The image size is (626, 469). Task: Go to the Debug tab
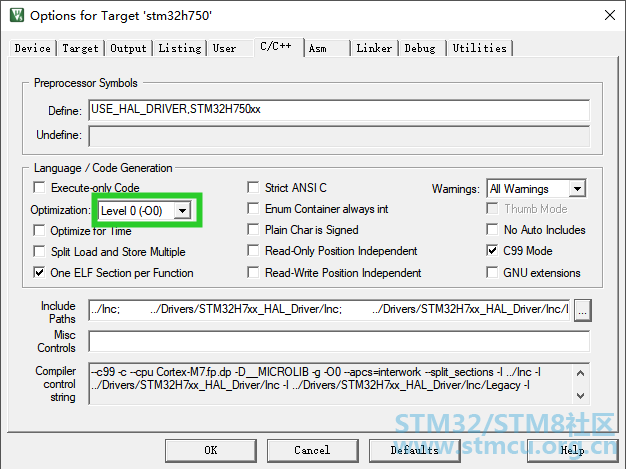click(x=420, y=48)
